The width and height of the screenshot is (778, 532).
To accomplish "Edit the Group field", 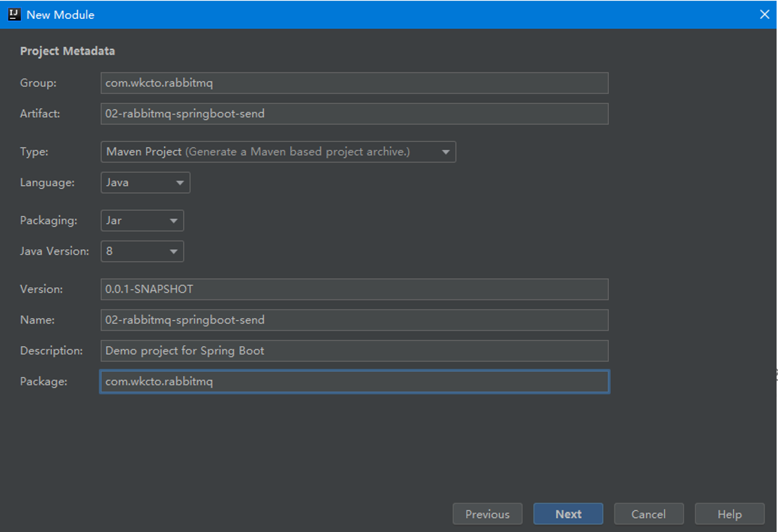I will click(x=355, y=83).
